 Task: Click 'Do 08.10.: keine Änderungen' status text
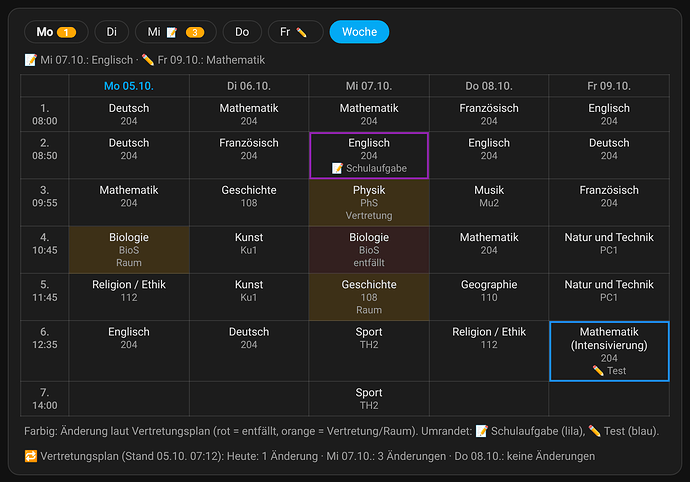click(525, 456)
